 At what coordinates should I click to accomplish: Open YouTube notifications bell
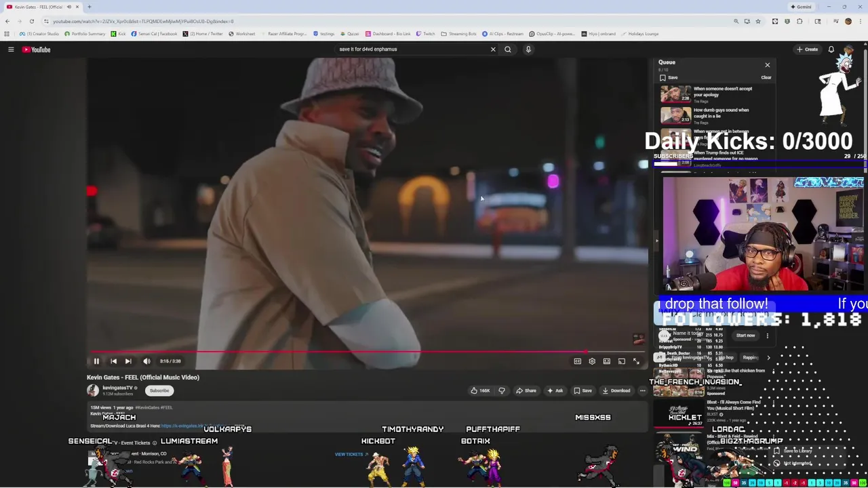coord(831,49)
